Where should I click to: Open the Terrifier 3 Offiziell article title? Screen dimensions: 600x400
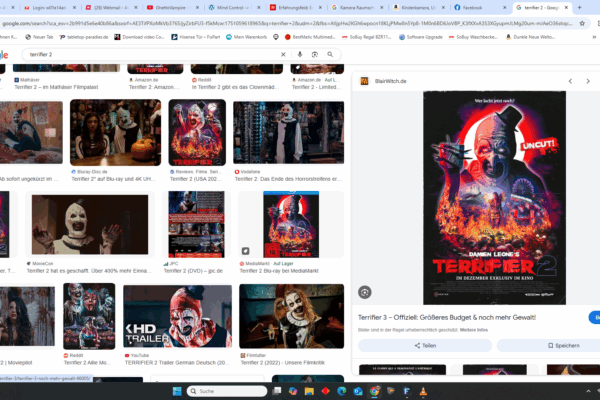pyautogui.click(x=447, y=317)
